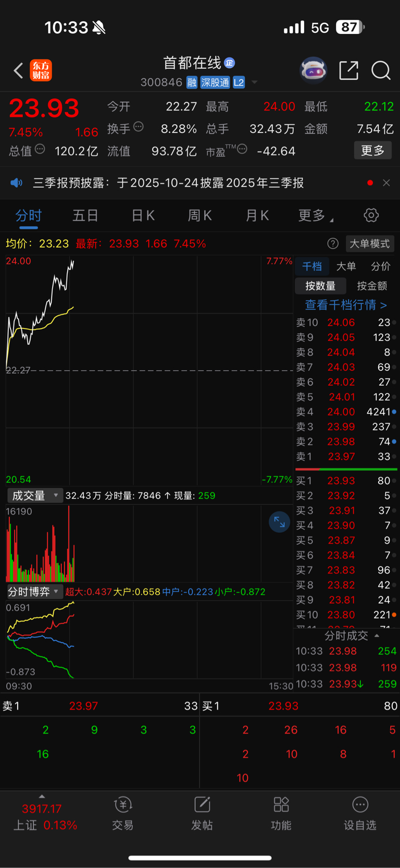Dismiss the announcement banner with X

(x=386, y=182)
